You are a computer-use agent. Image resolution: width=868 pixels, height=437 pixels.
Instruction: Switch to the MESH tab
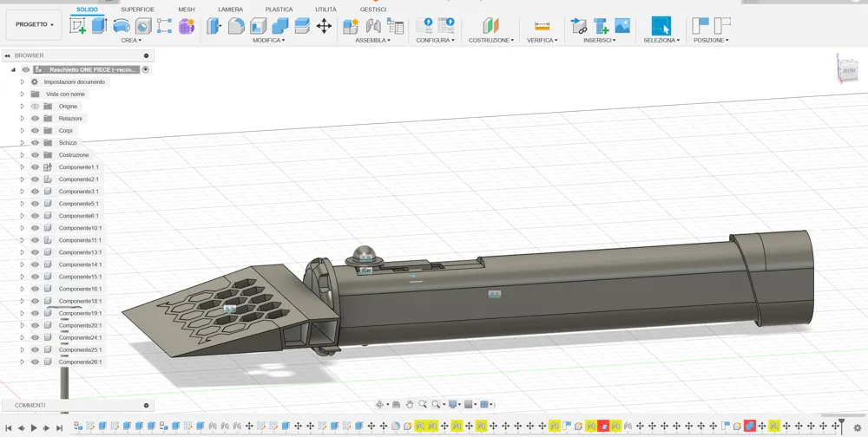[x=187, y=10]
